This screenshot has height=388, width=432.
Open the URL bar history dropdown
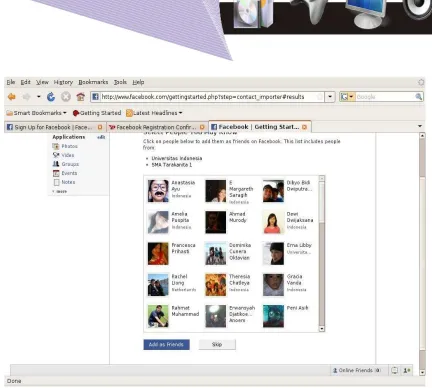[330, 97]
